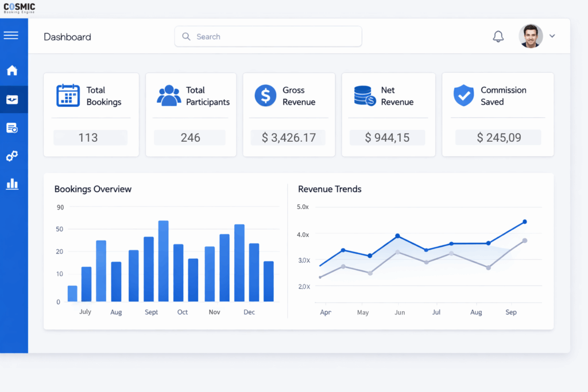Open the hamburger menu in sidebar

(11, 36)
